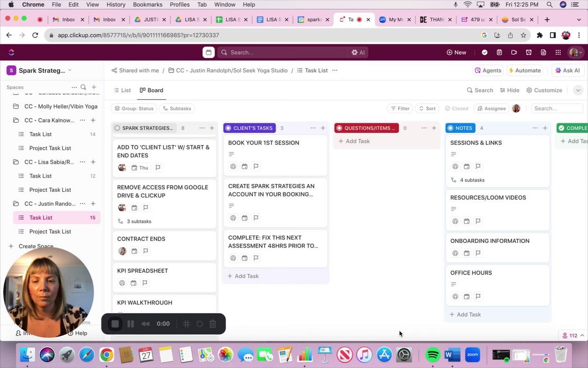Open Agents button

(488, 70)
